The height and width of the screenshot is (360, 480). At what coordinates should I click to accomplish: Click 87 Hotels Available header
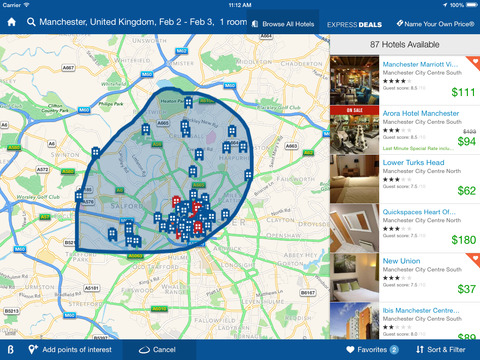click(x=405, y=44)
